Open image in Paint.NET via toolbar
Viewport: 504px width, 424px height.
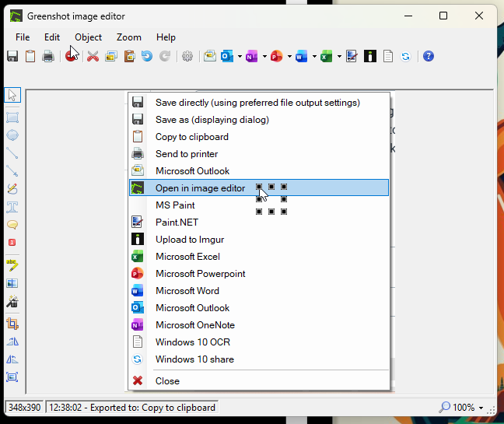click(x=352, y=56)
